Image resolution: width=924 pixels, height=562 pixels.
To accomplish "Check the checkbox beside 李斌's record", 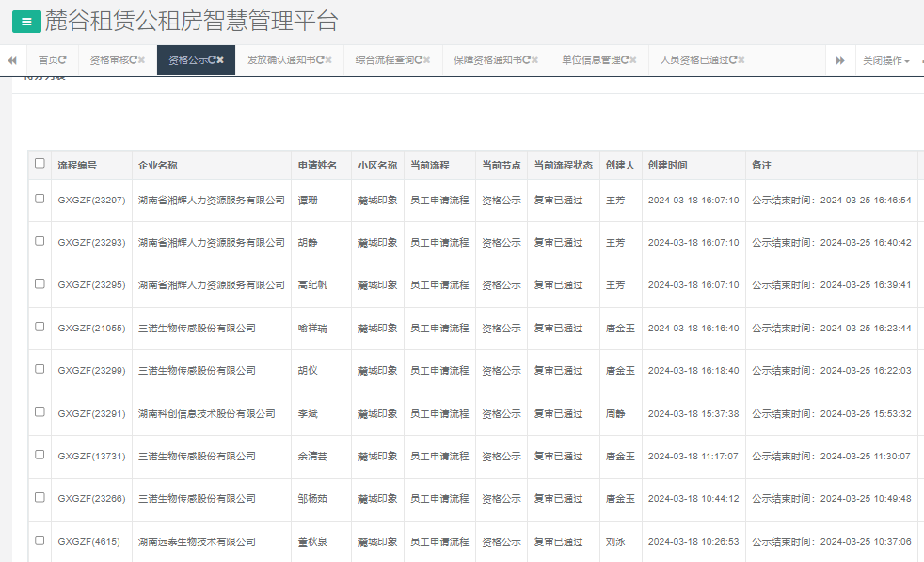I will point(39,412).
